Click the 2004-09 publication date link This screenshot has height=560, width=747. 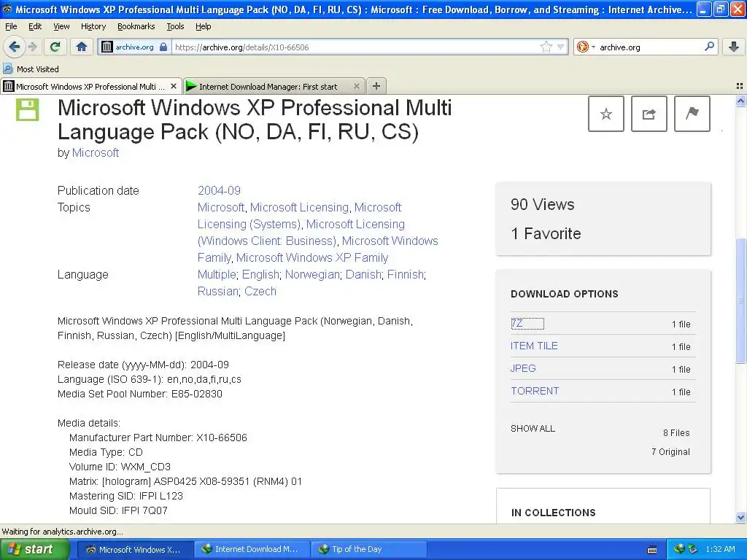click(x=219, y=190)
